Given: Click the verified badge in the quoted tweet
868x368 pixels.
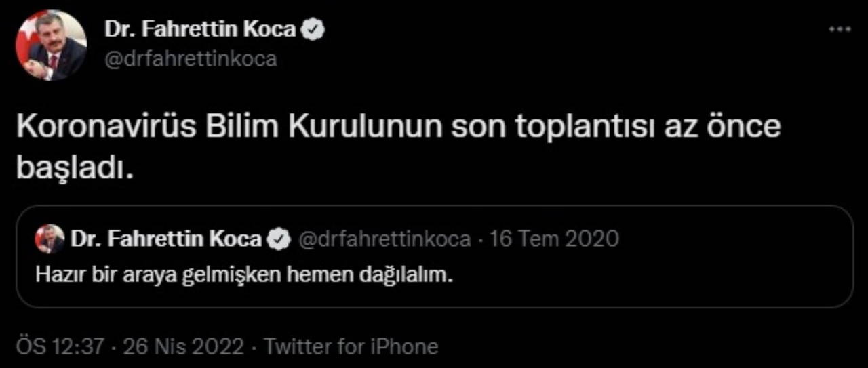Looking at the screenshot, I should click(x=278, y=239).
